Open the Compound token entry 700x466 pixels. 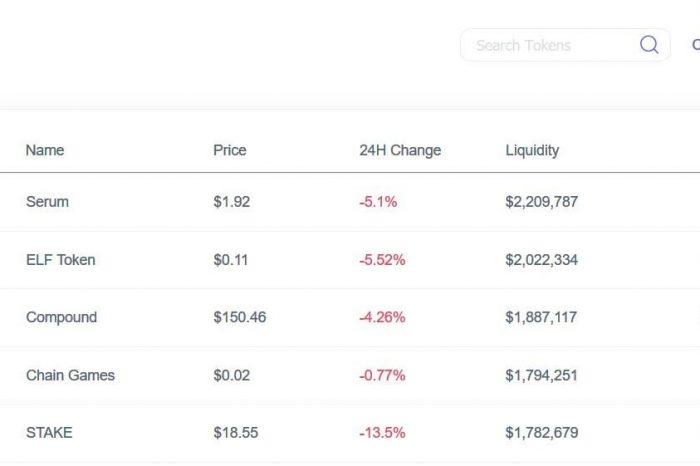tap(62, 317)
